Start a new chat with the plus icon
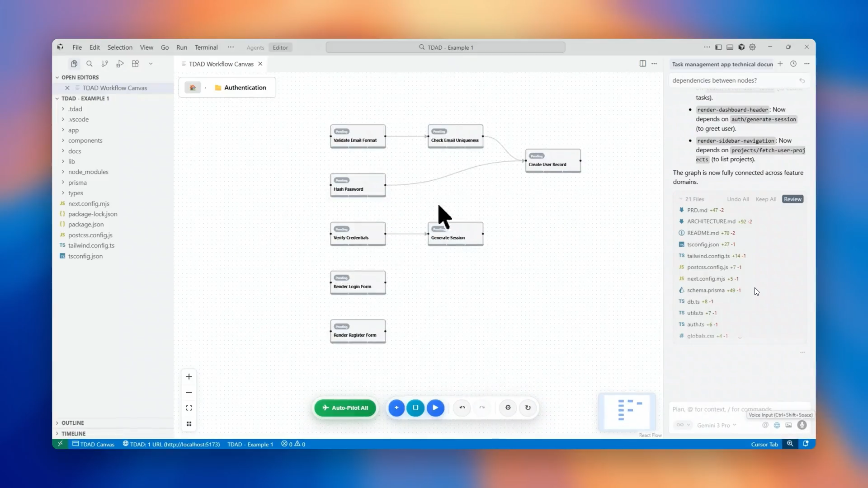This screenshot has width=868, height=488. coord(781,64)
